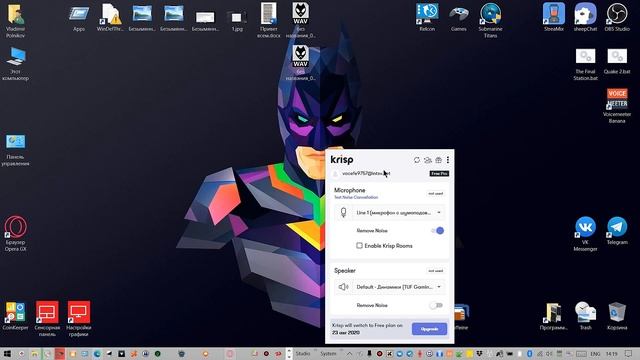Open the recycle bin icon
The width and height of the screenshot is (640, 360).
(x=617, y=315)
